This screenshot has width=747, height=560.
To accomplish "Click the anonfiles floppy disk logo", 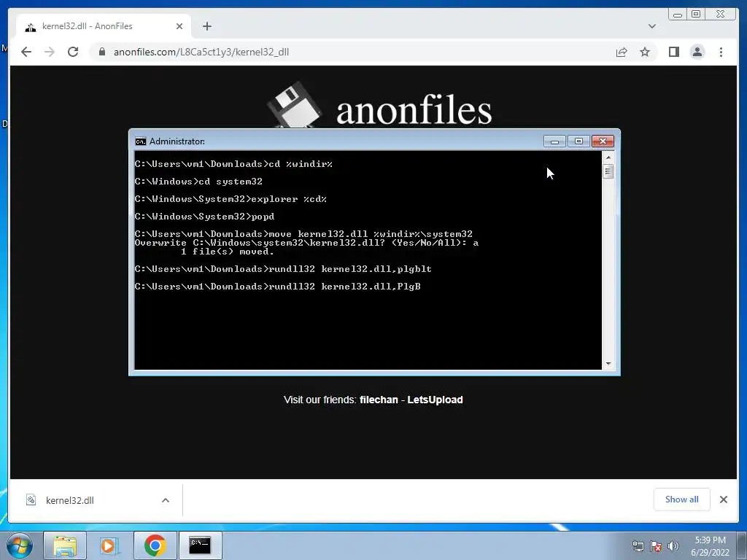I will click(294, 106).
